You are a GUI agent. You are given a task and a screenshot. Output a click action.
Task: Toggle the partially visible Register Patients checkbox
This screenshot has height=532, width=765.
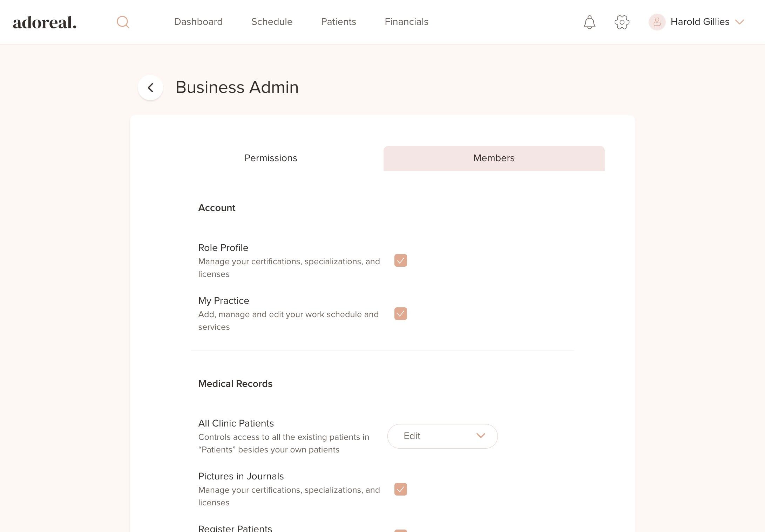[400, 530]
